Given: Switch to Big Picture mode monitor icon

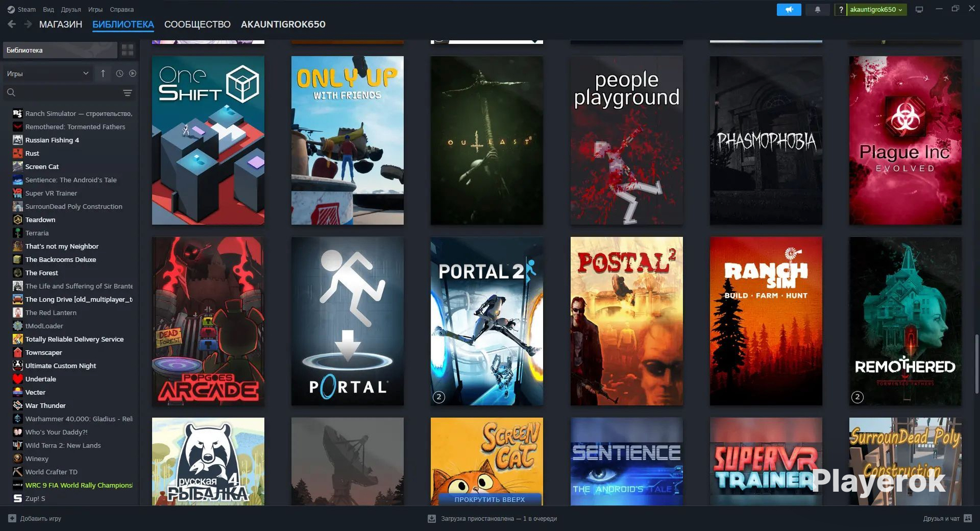Looking at the screenshot, I should [919, 10].
